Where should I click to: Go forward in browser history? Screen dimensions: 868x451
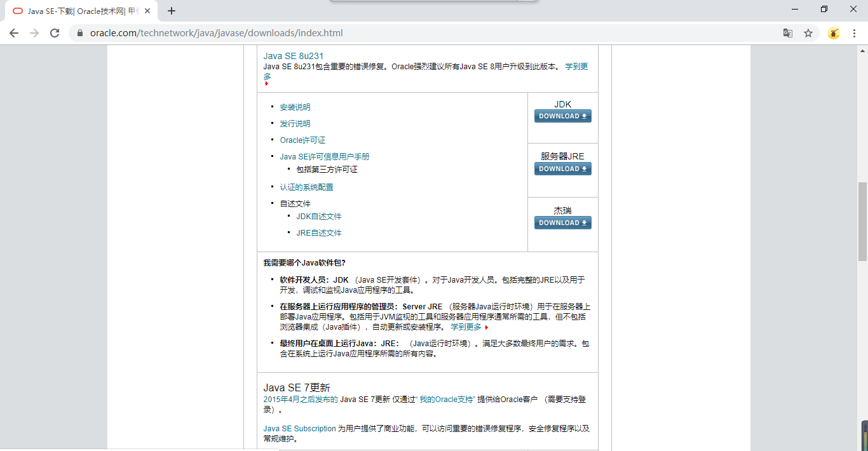click(34, 33)
